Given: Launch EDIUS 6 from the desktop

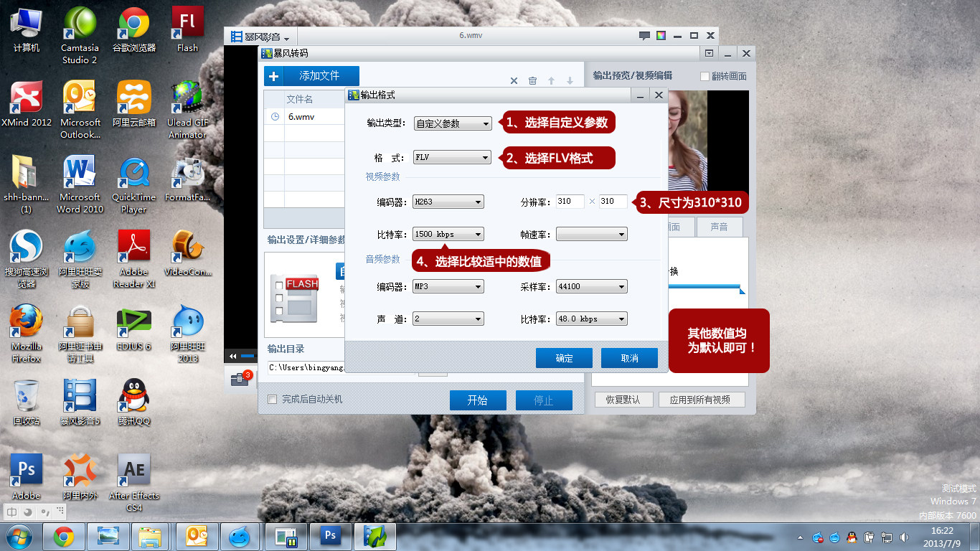Looking at the screenshot, I should point(133,329).
